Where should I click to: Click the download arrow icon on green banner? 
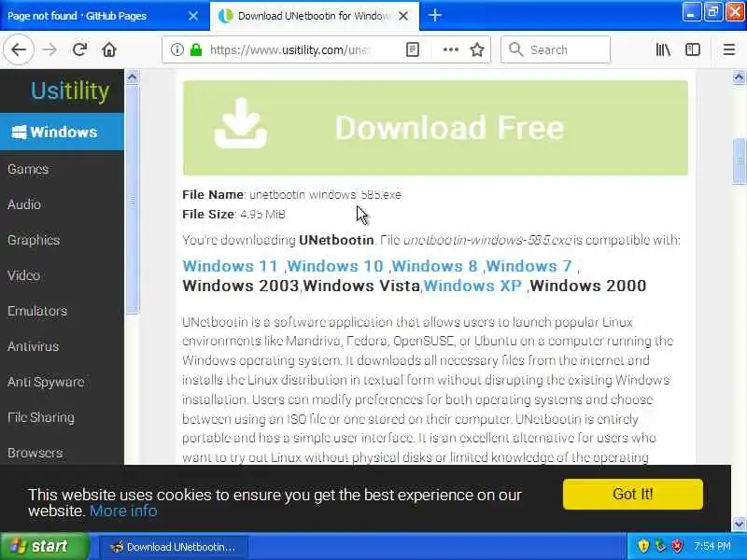point(241,123)
